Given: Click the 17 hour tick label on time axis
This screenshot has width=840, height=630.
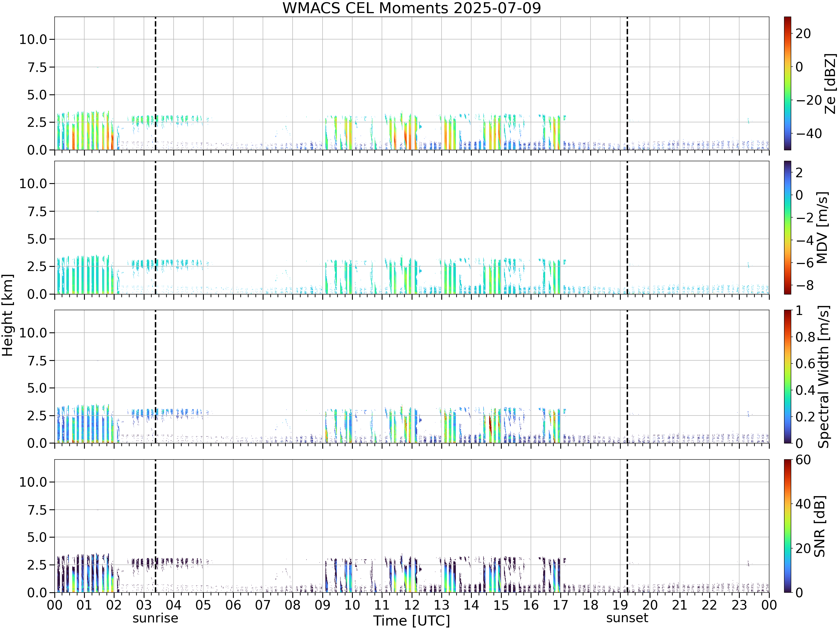Looking at the screenshot, I should click(561, 605).
